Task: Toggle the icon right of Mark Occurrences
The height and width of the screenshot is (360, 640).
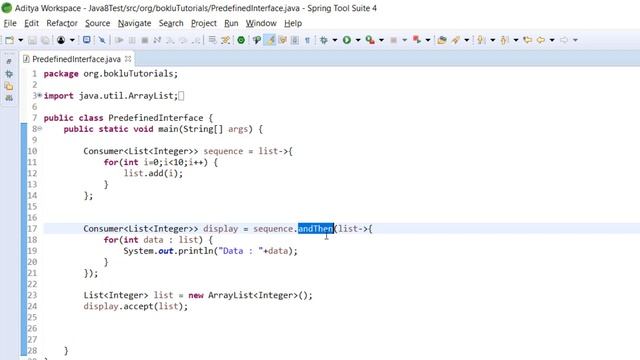Action: (x=282, y=40)
